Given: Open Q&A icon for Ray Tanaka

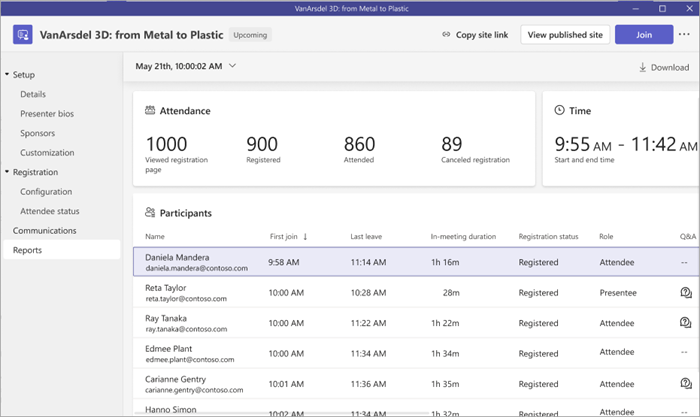Looking at the screenshot, I should coord(685,323).
